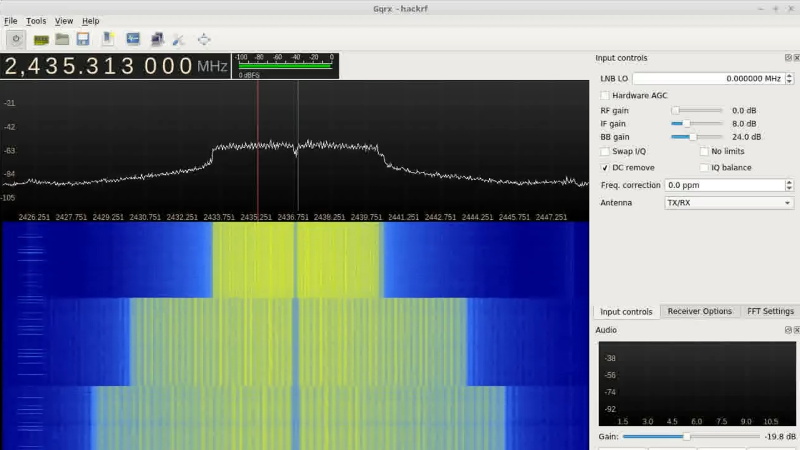Toggle the DSP power button in toolbar
The width and height of the screenshot is (800, 450).
pos(16,40)
